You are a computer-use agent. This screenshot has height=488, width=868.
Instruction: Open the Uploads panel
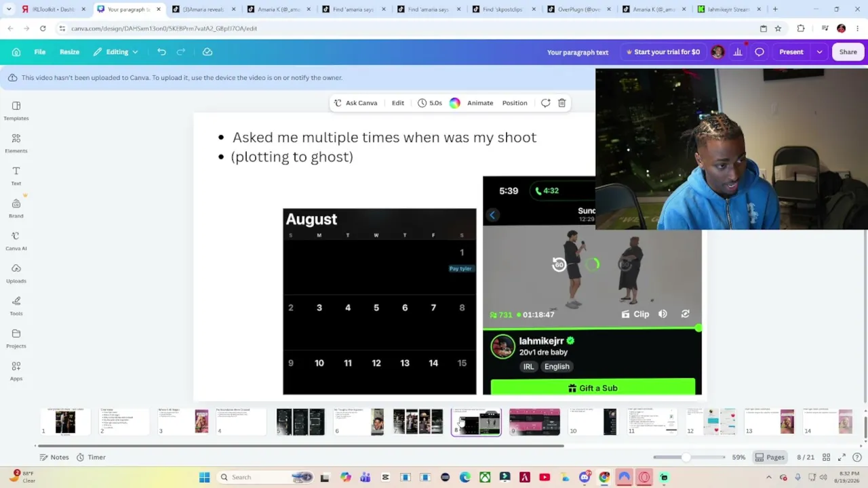16,273
